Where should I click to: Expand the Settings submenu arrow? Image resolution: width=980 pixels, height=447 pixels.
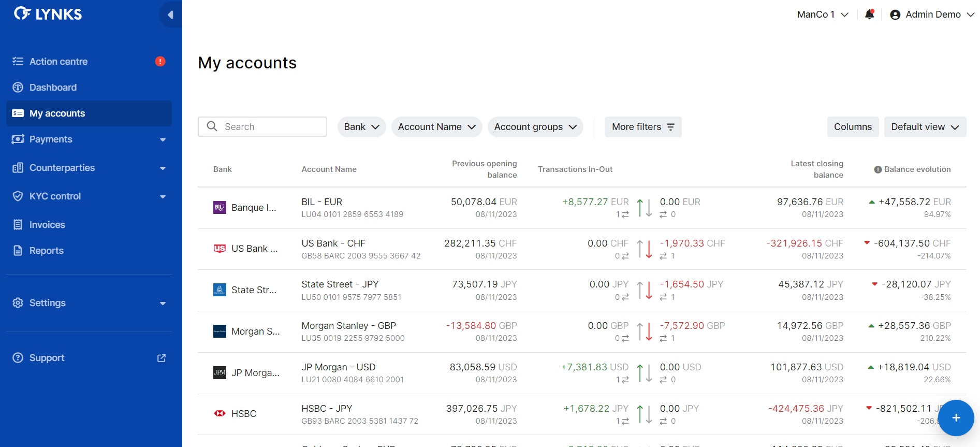[163, 304]
